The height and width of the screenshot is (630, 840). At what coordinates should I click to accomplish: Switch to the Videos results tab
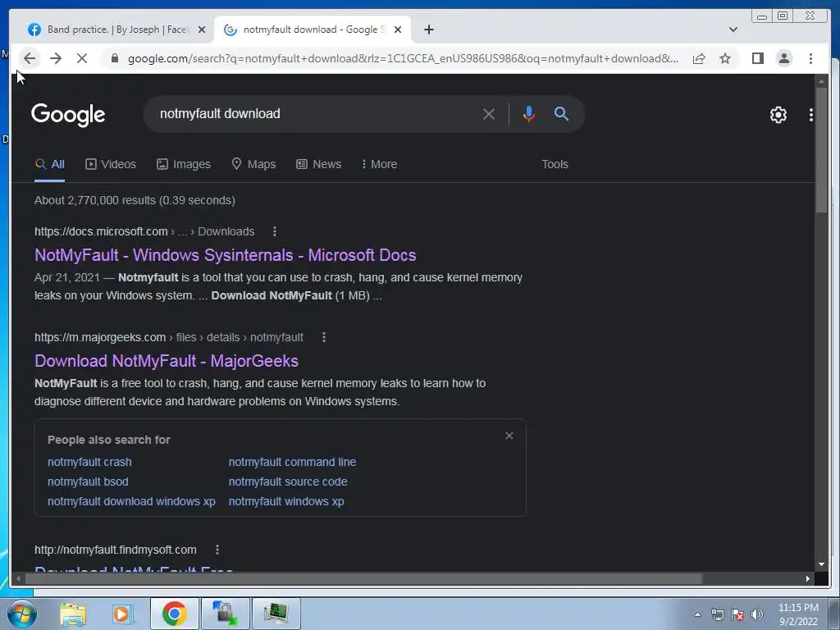point(111,164)
